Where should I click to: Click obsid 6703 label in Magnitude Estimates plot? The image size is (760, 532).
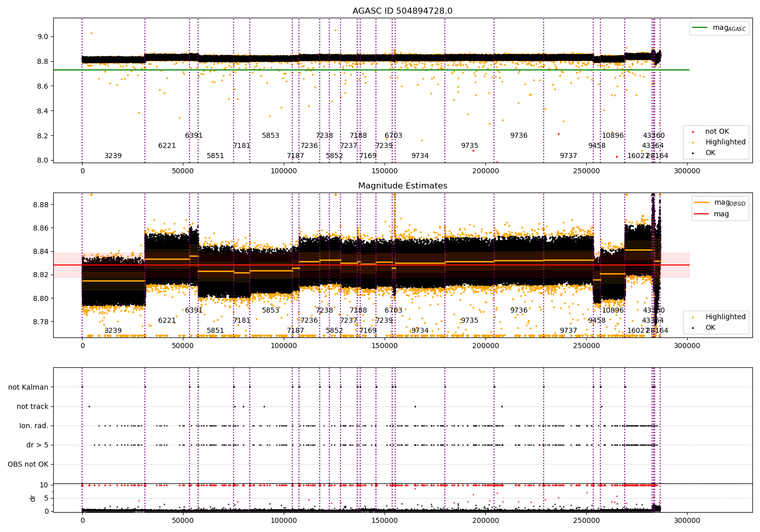click(x=394, y=311)
